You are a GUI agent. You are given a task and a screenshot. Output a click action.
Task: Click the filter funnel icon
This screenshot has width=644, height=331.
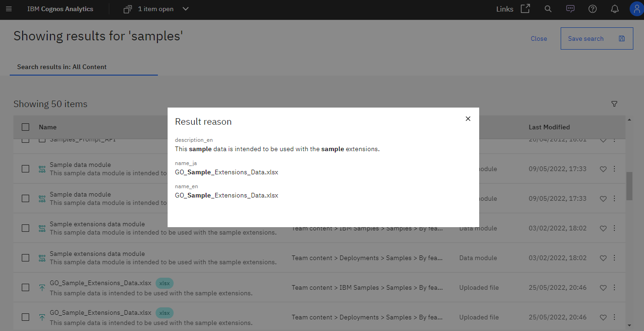[614, 104]
